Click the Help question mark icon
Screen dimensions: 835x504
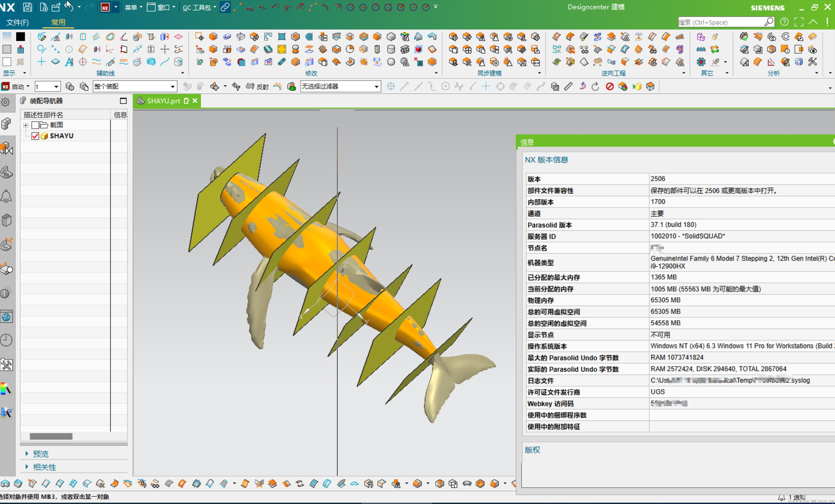784,22
